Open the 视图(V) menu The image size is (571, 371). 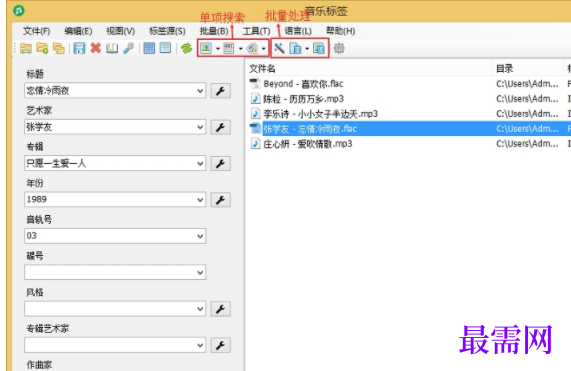[x=121, y=31]
